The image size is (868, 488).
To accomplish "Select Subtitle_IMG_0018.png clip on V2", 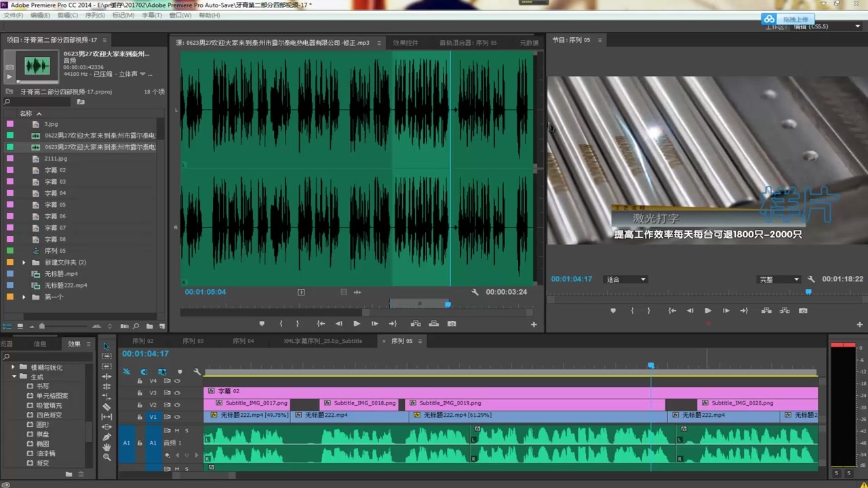I will (x=359, y=403).
